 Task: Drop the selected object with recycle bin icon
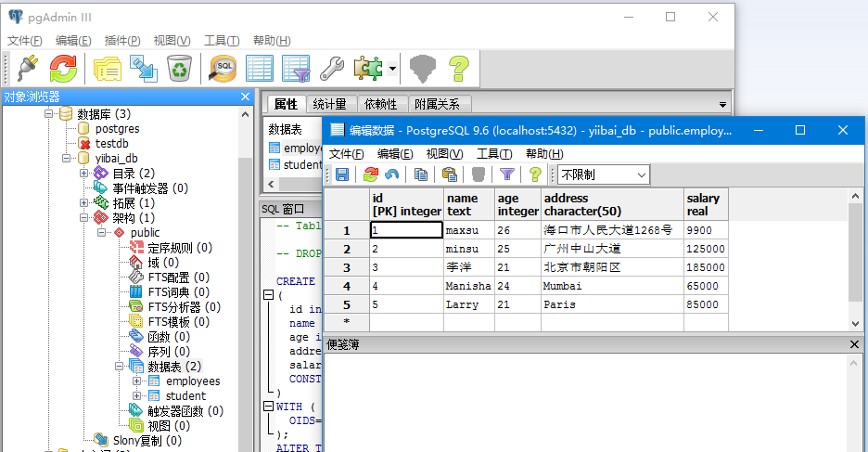pyautogui.click(x=179, y=69)
